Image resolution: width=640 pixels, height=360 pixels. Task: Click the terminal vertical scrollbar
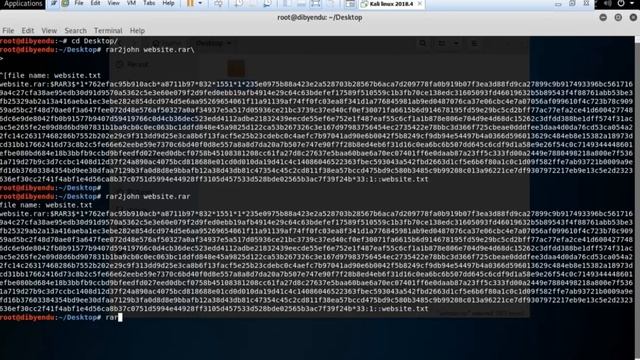tap(637, 198)
